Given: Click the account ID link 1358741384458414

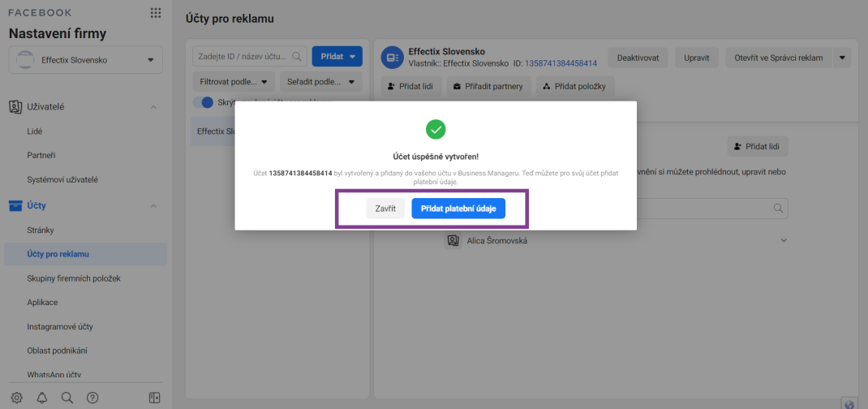Looking at the screenshot, I should pyautogui.click(x=561, y=63).
